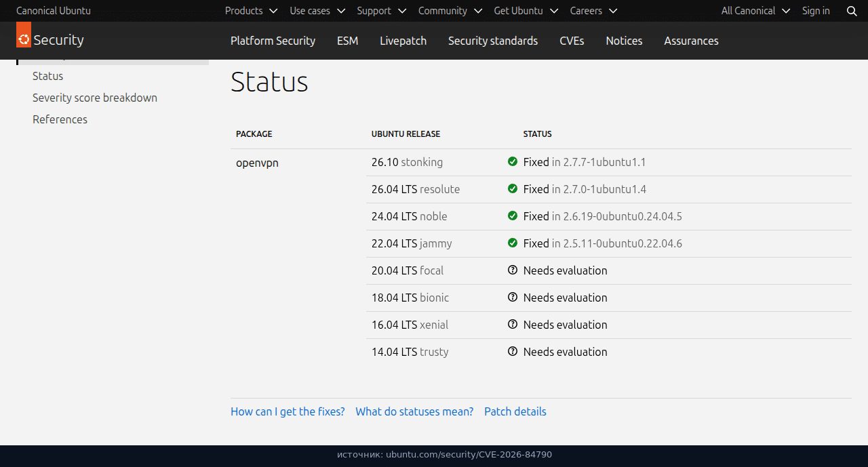Click the '22.04 LTS jammy' release cell
This screenshot has height=467, width=868.
(412, 243)
